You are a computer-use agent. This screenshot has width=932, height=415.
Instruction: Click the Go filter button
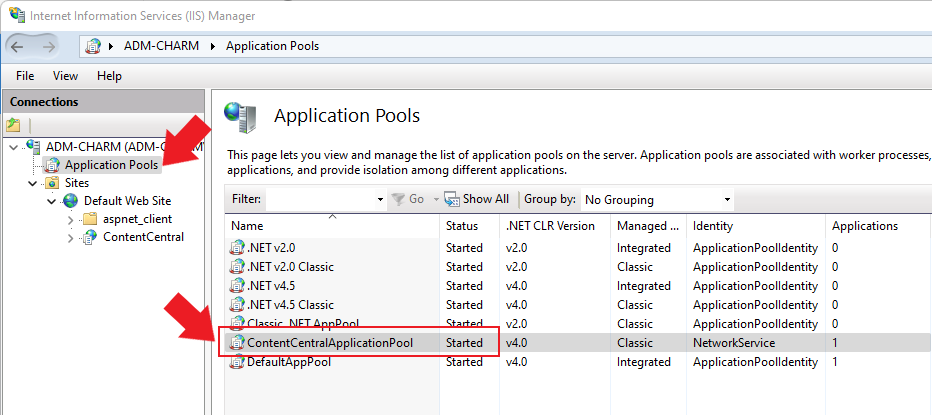click(408, 199)
